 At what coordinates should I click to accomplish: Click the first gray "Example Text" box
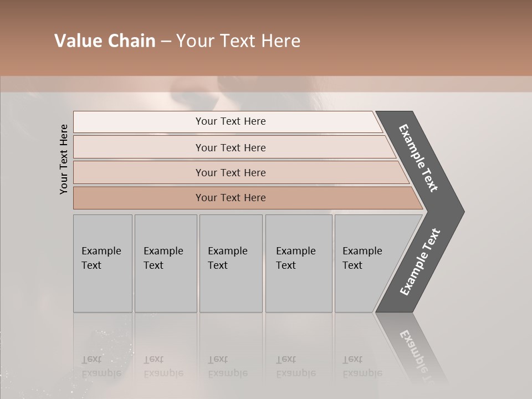[103, 263]
